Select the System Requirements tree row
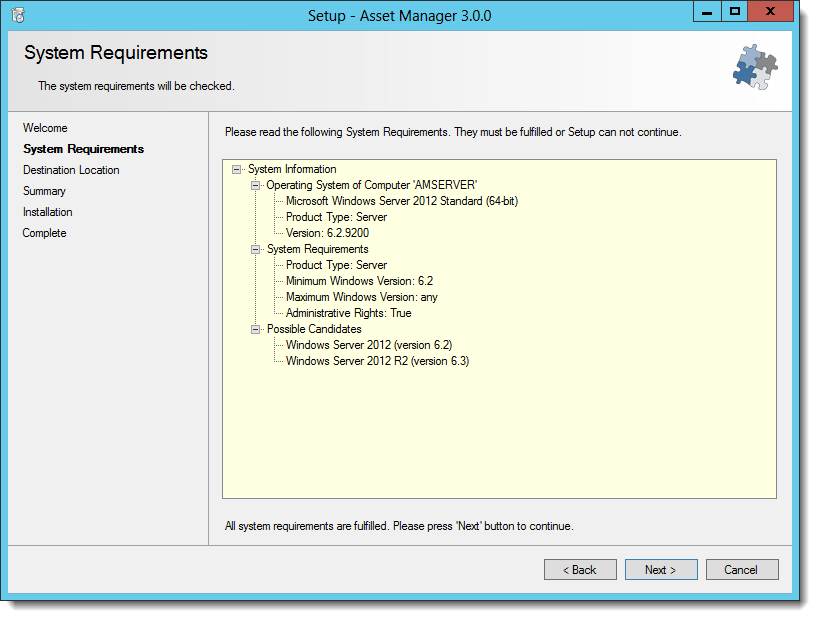 pyautogui.click(x=317, y=249)
